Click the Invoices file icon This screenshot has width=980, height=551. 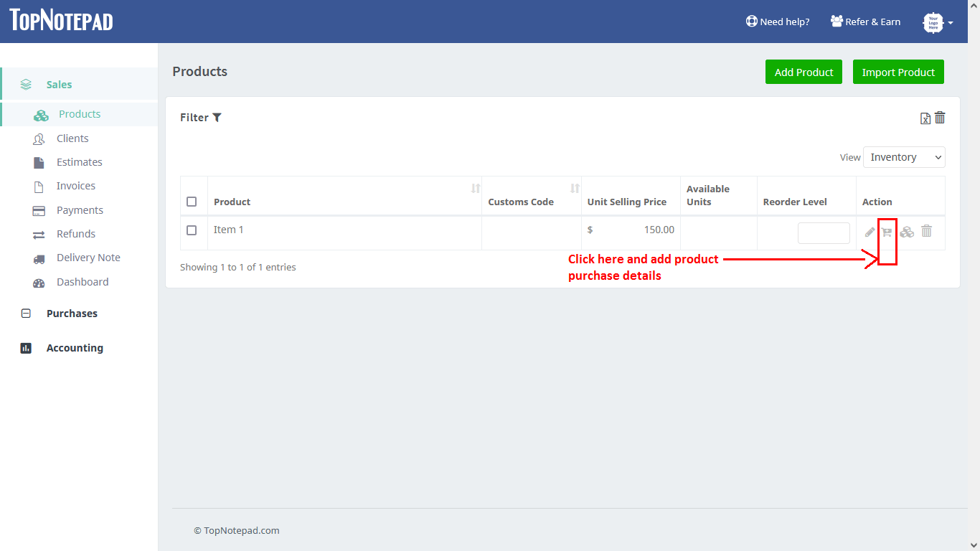(39, 187)
